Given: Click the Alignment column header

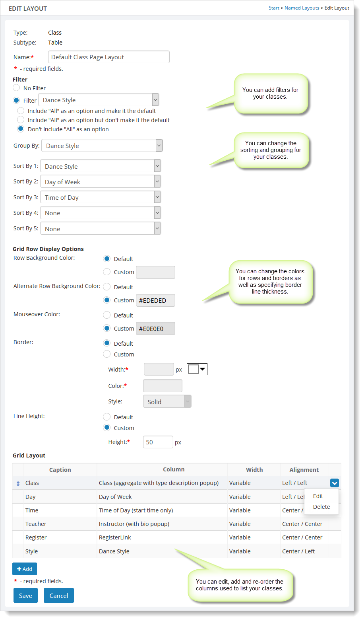Looking at the screenshot, I should coord(304,470).
